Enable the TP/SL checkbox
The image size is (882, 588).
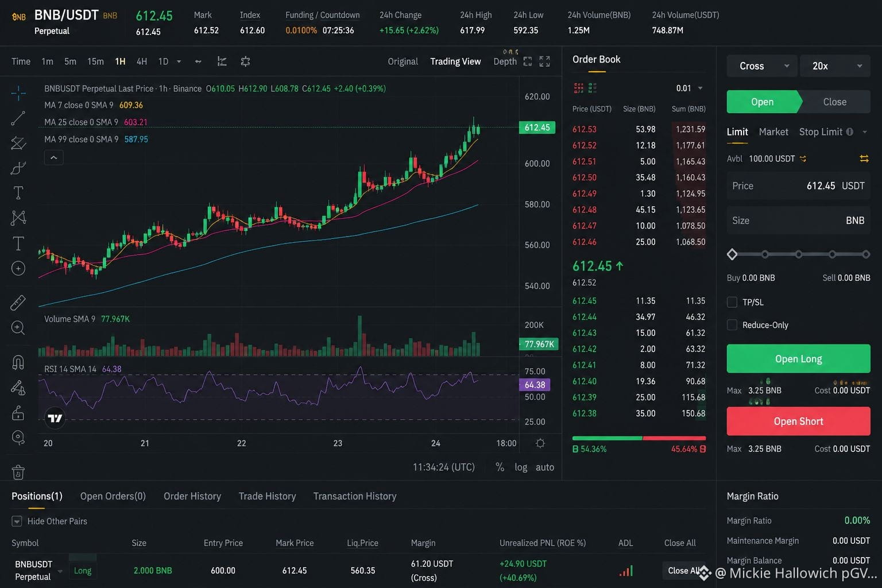[732, 302]
